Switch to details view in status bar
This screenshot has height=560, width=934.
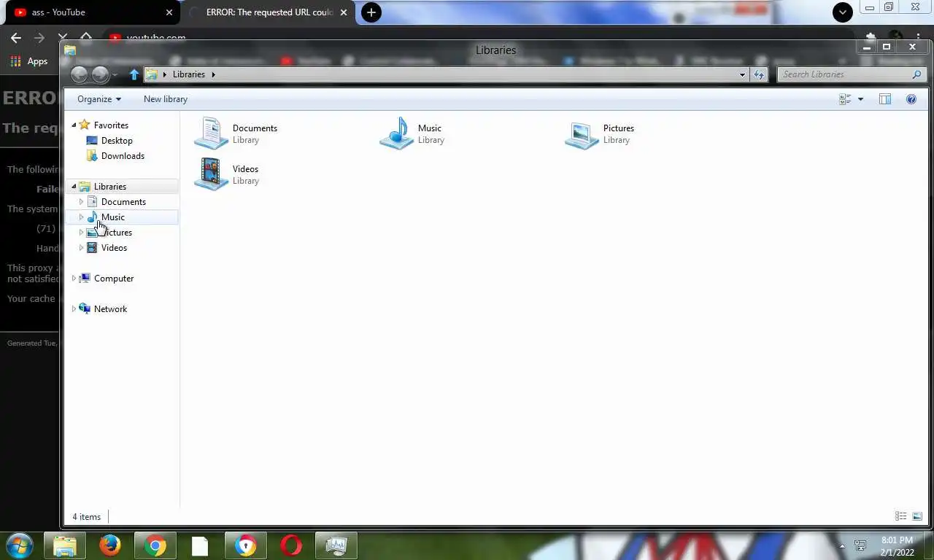901,516
